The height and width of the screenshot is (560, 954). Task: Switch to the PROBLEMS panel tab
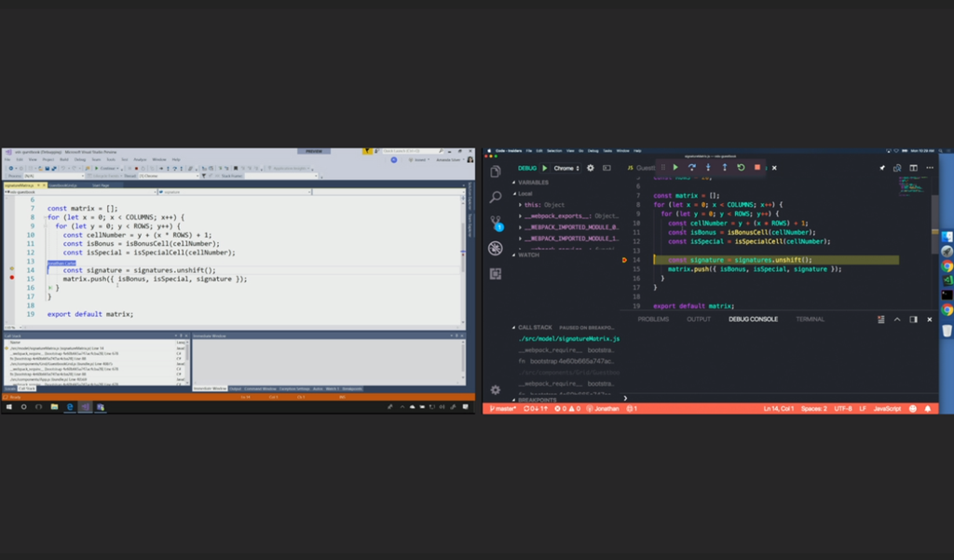(x=653, y=320)
